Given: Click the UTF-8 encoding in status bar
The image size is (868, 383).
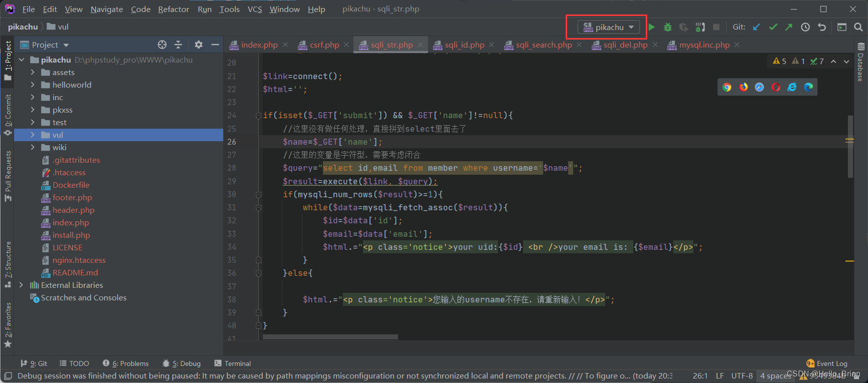Looking at the screenshot, I should (742, 375).
